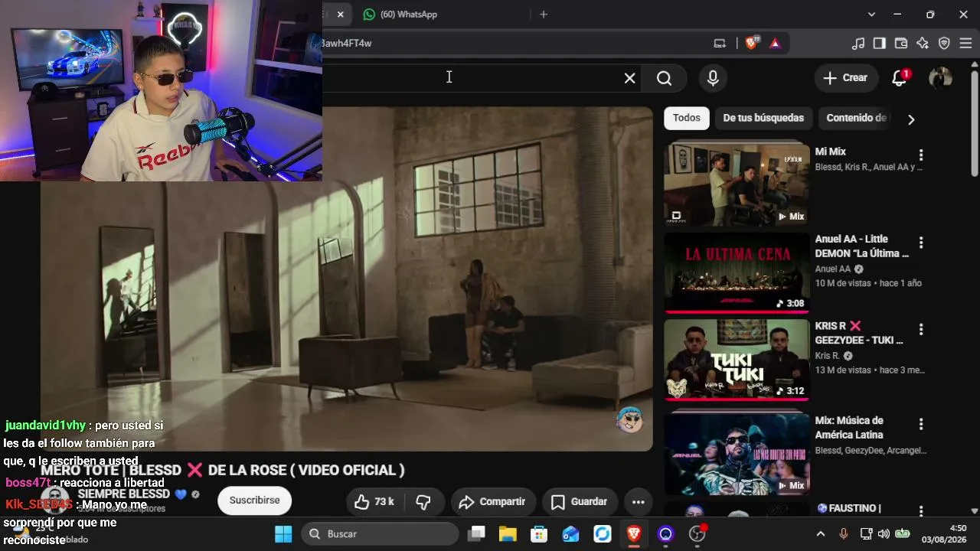Open the Brave hamburger main menu
980x551 pixels.
coord(965,43)
